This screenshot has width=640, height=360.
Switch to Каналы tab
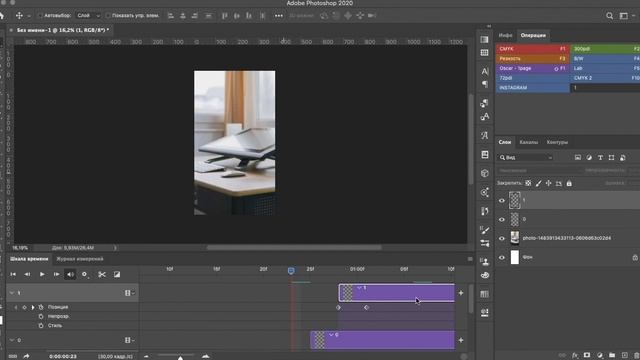coord(529,142)
